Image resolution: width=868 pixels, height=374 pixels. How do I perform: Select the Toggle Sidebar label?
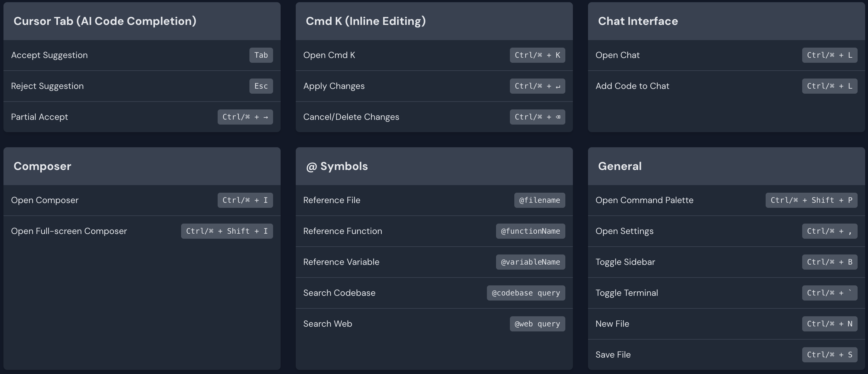625,262
